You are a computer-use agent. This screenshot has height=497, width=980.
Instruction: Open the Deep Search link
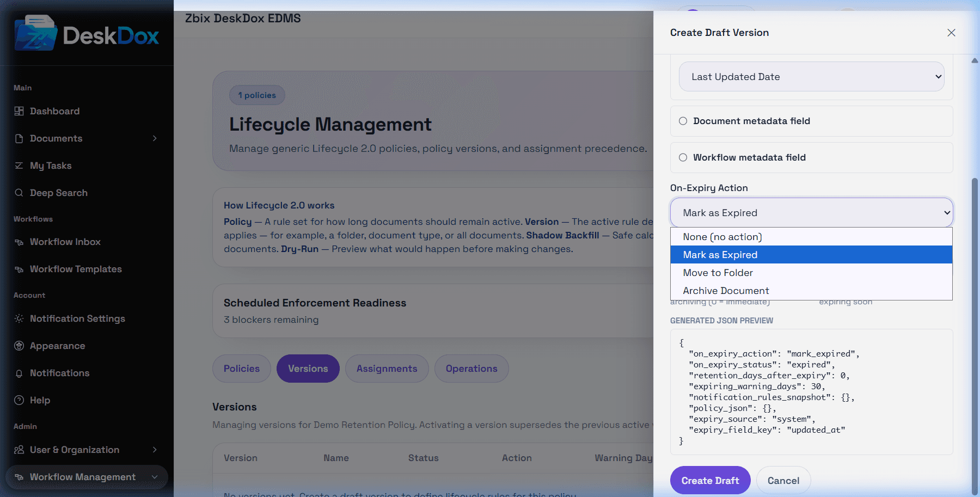(x=59, y=193)
